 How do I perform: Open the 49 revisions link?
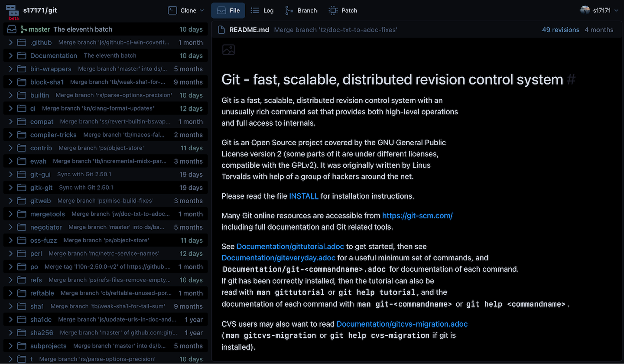(561, 30)
